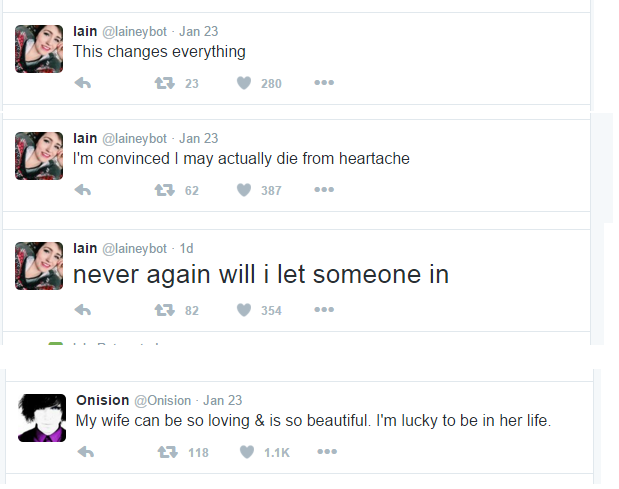Like the 'die from heartache' tweet
Viewport: 619px width, 489px height.
[x=244, y=190]
